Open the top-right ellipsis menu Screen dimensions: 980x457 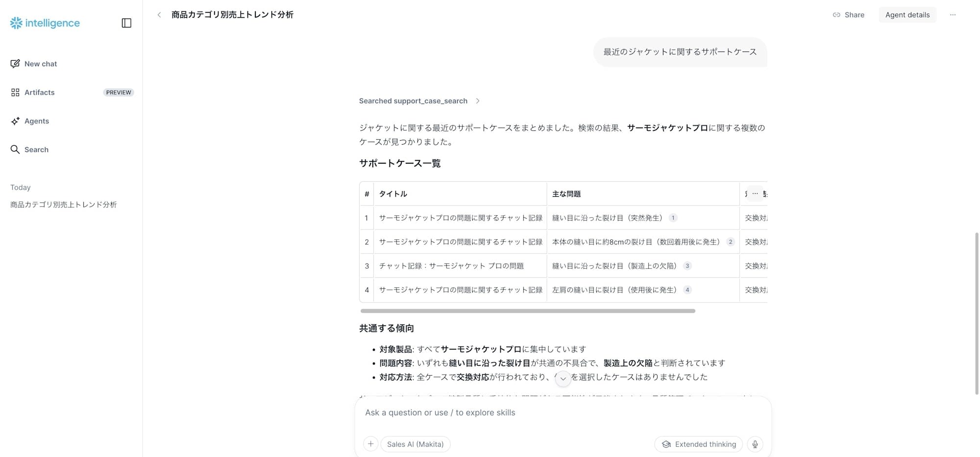953,15
